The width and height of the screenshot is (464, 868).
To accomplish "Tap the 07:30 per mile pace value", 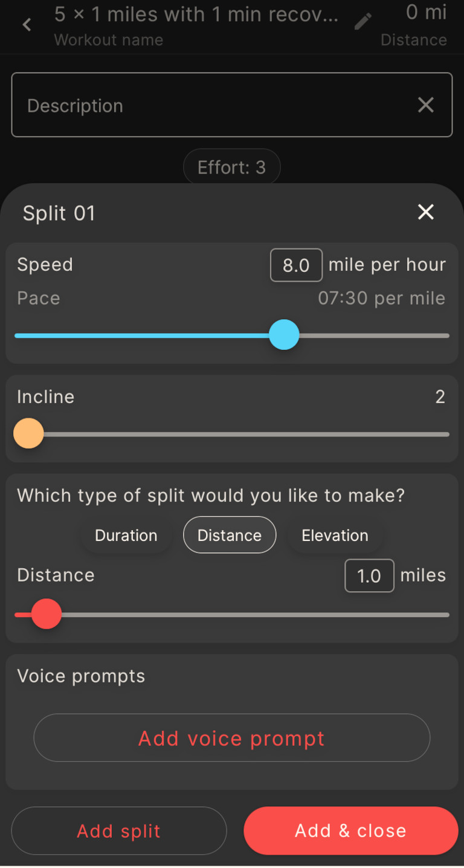I will tap(381, 298).
